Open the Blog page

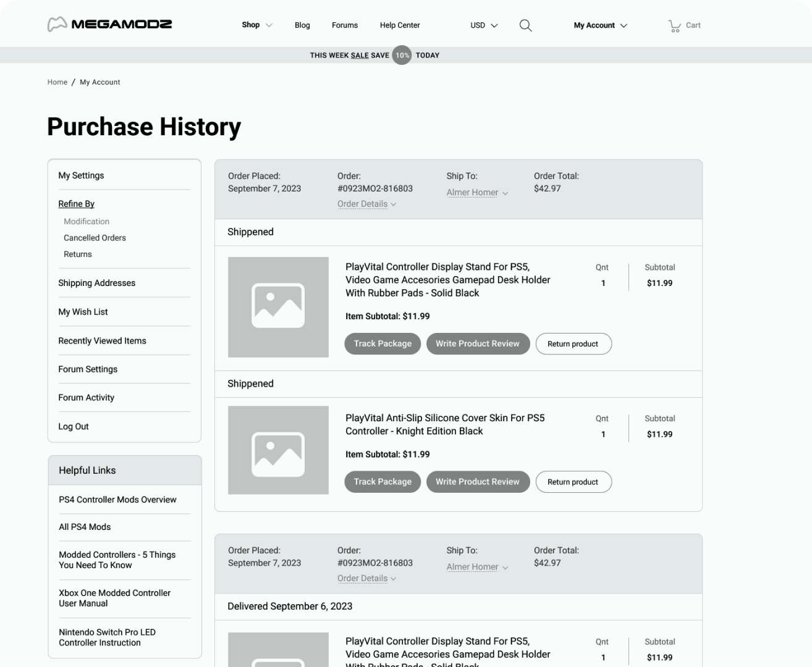[302, 25]
